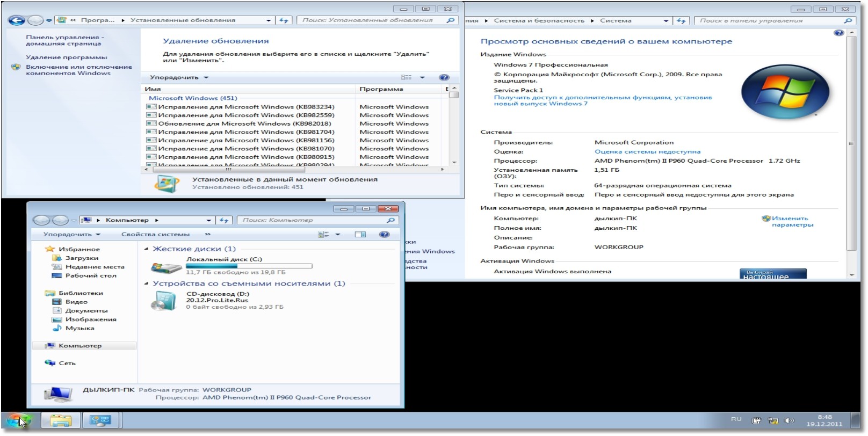The height and width of the screenshot is (436, 868).
Task: Click Изменить параметры link
Action: click(792, 221)
